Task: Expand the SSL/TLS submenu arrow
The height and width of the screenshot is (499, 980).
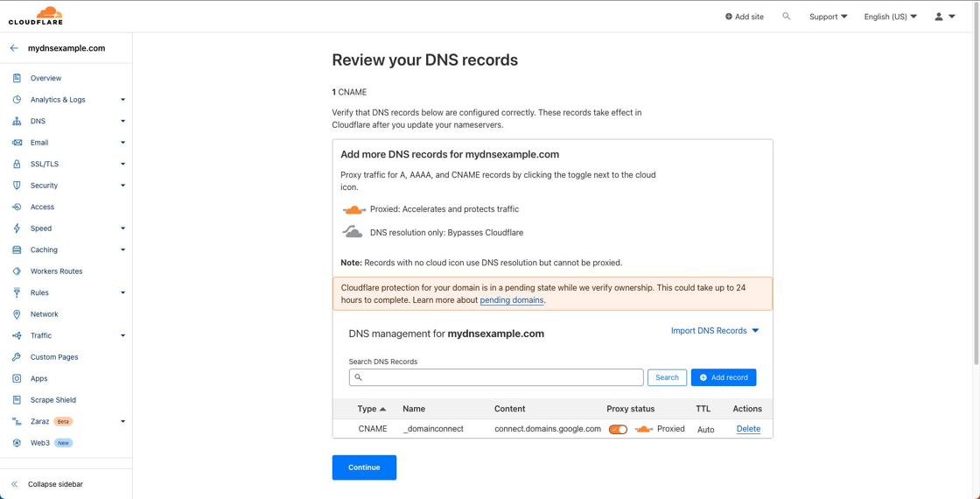Action: [123, 164]
